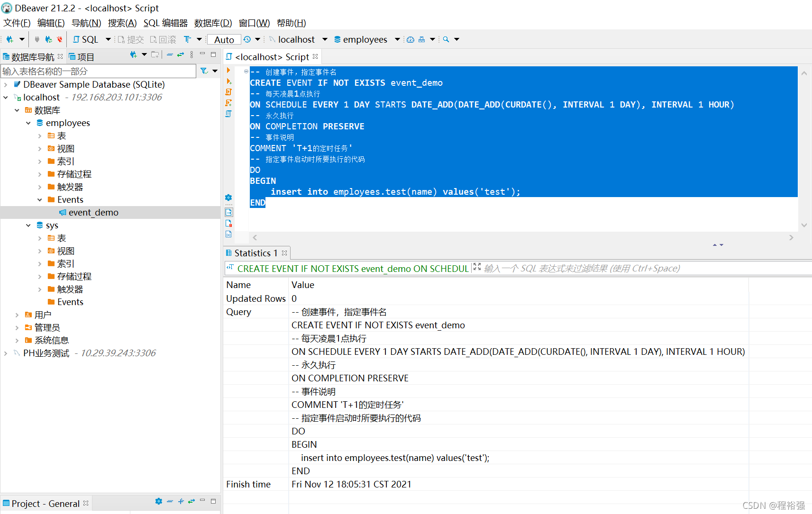This screenshot has height=514, width=812.
Task: Click new connection icon in navigator panel header
Action: (134, 55)
